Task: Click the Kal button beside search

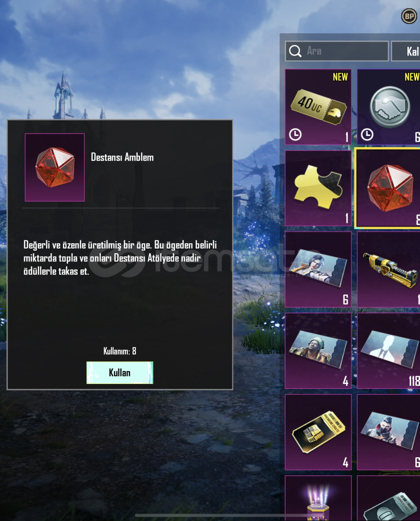Action: coord(406,51)
